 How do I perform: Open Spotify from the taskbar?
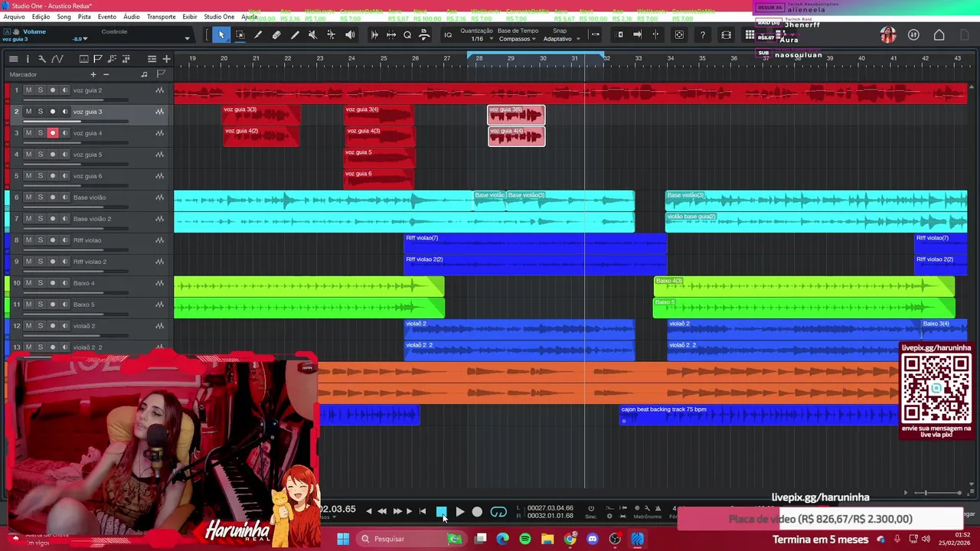point(525,539)
